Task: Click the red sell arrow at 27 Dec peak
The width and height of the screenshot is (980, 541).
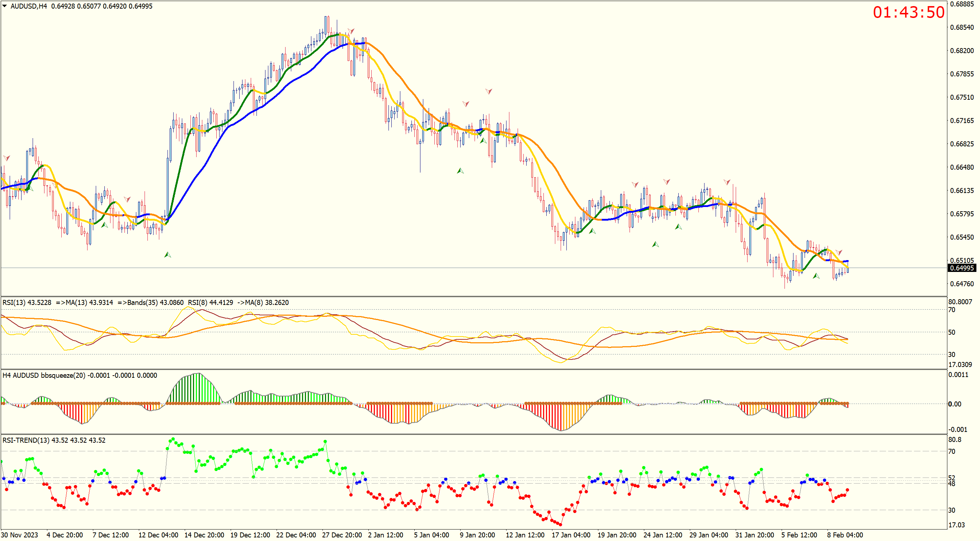Action: click(351, 30)
